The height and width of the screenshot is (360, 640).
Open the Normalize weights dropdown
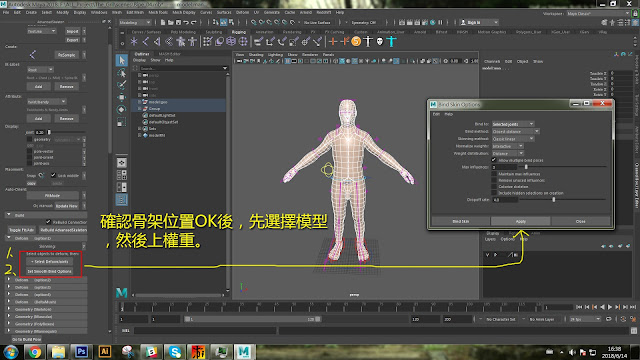point(507,146)
